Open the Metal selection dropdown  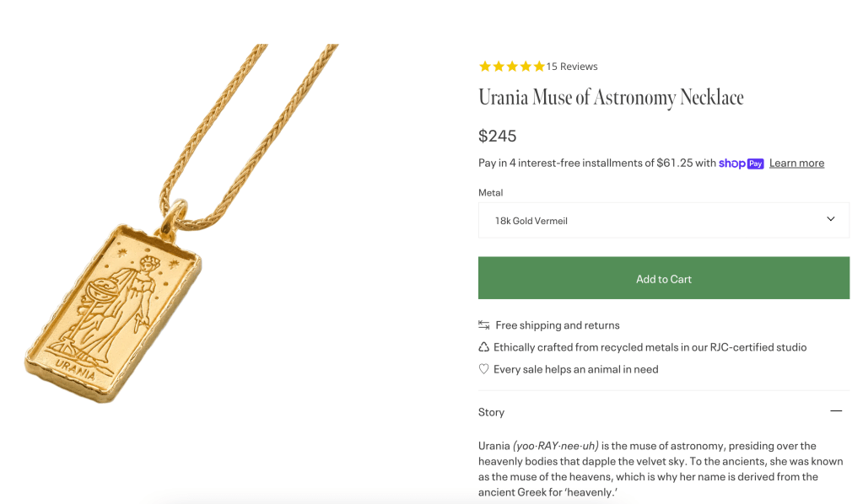(x=663, y=220)
